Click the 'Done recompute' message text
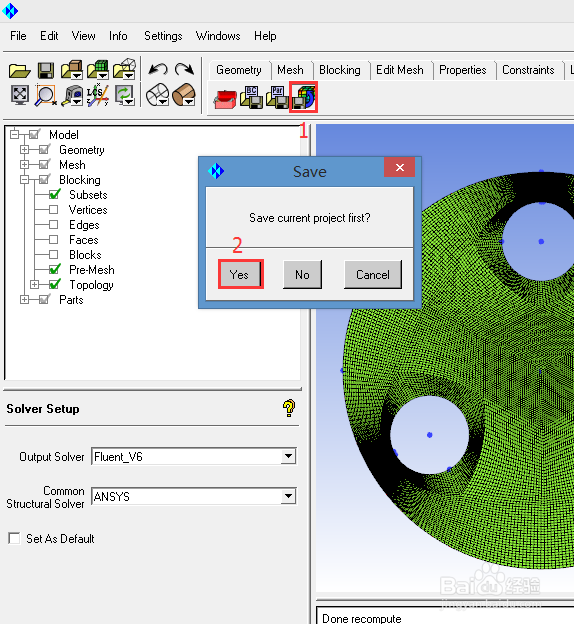The width and height of the screenshot is (574, 624). pyautogui.click(x=361, y=618)
